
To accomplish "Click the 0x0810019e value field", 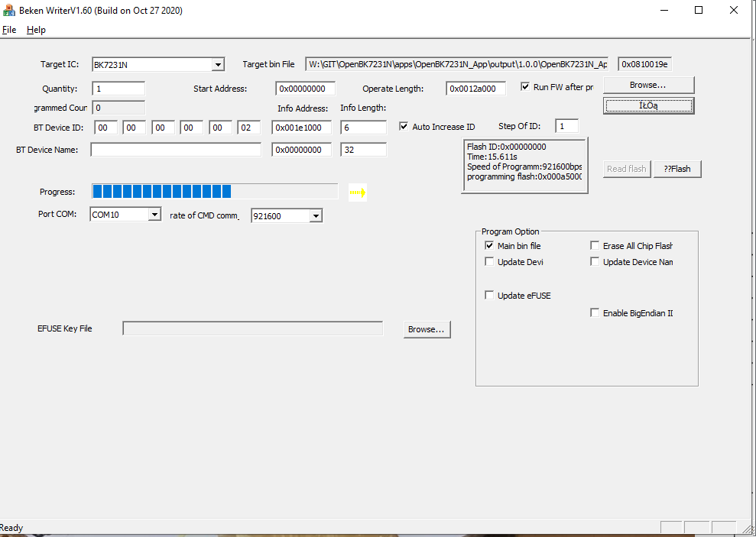I will click(x=644, y=64).
